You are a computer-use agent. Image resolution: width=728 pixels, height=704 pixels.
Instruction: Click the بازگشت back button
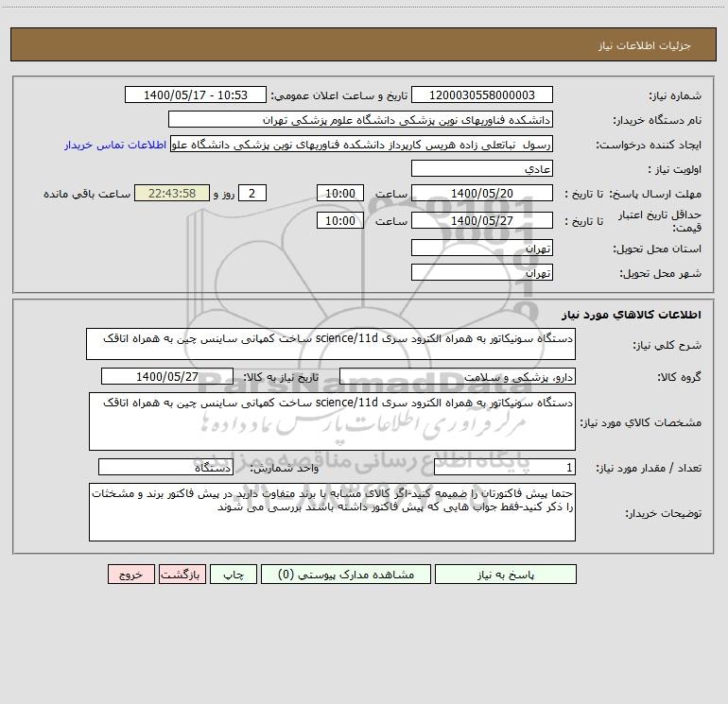click(x=182, y=574)
